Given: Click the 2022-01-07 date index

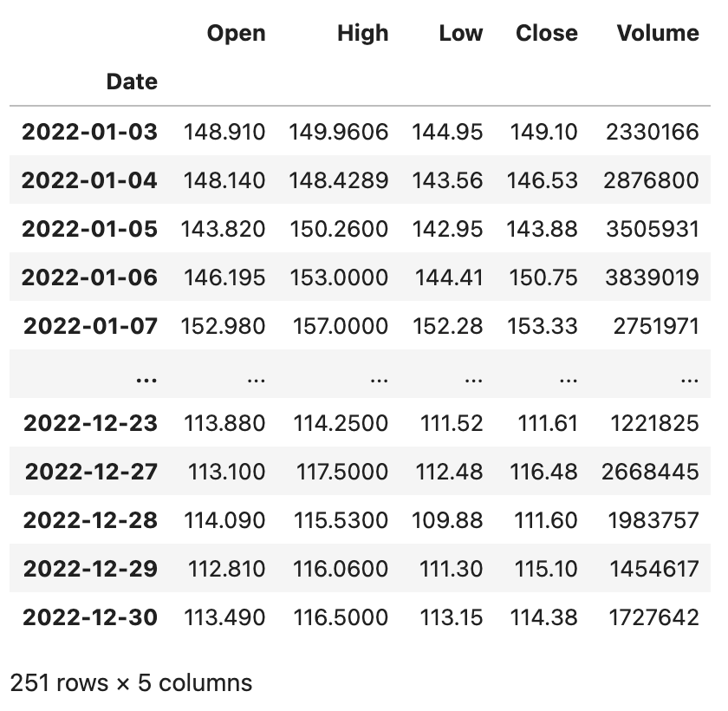Looking at the screenshot, I should click(90, 326).
